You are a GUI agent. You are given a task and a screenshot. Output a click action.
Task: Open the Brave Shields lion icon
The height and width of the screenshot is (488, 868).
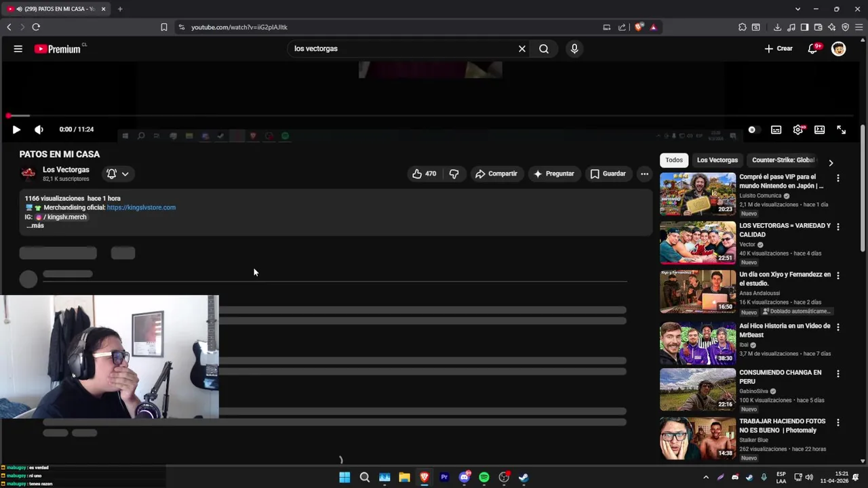tap(639, 27)
